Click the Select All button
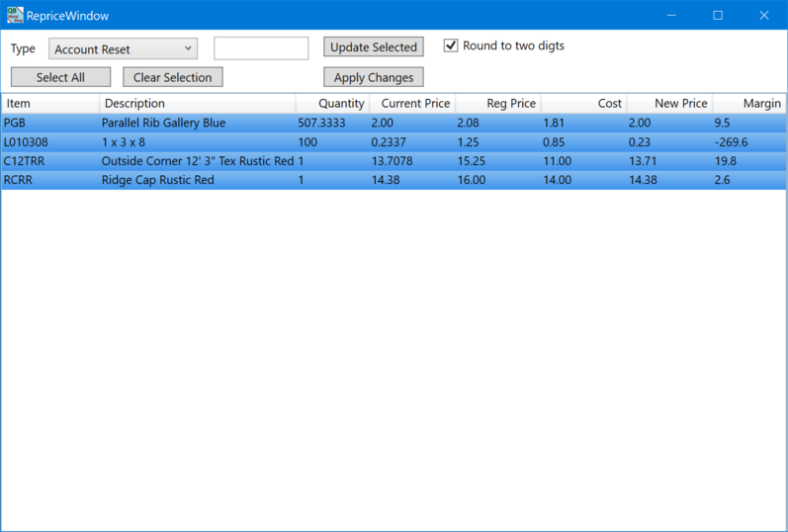788x532 pixels. click(60, 77)
